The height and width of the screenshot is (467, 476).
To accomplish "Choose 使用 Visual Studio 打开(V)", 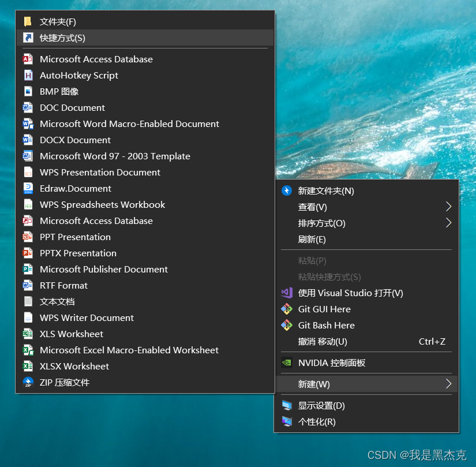I will pos(366,293).
